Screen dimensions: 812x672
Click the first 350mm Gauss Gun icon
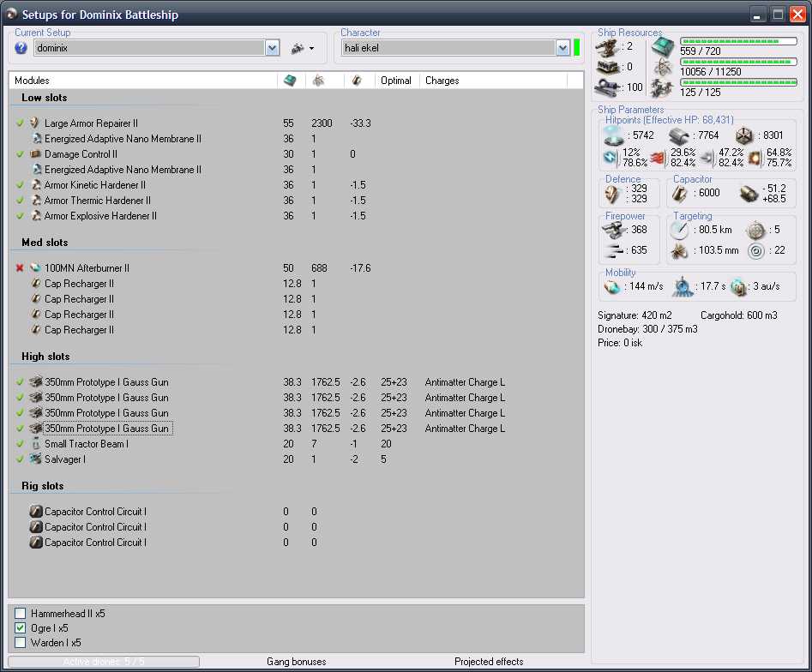[35, 381]
